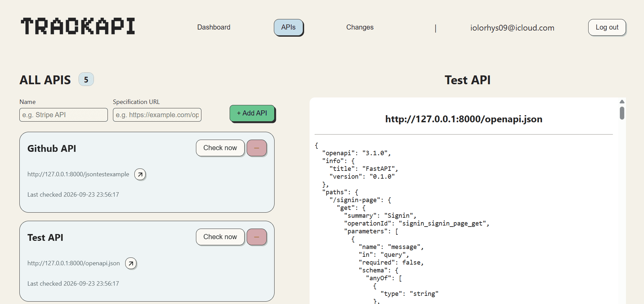Switch to the APIs tab

click(288, 27)
